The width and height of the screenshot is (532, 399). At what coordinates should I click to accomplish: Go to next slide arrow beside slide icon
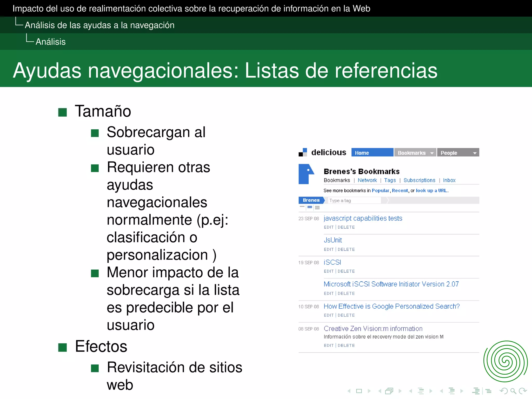369,391
